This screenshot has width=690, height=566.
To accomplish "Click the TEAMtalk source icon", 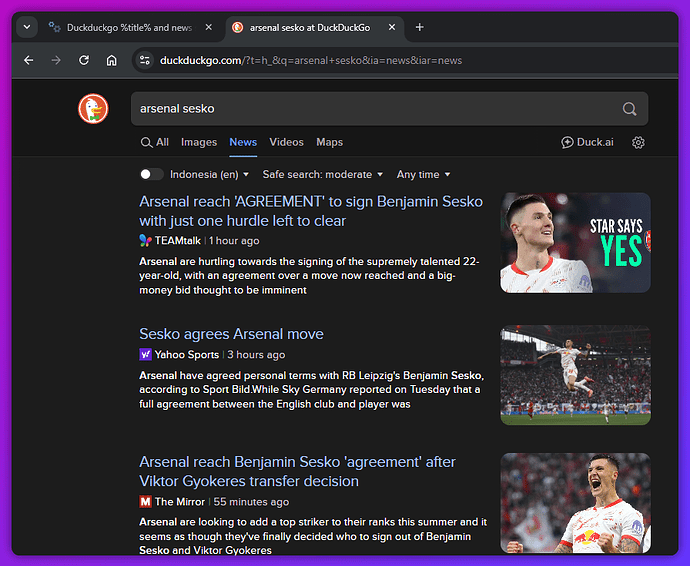I will coord(145,240).
